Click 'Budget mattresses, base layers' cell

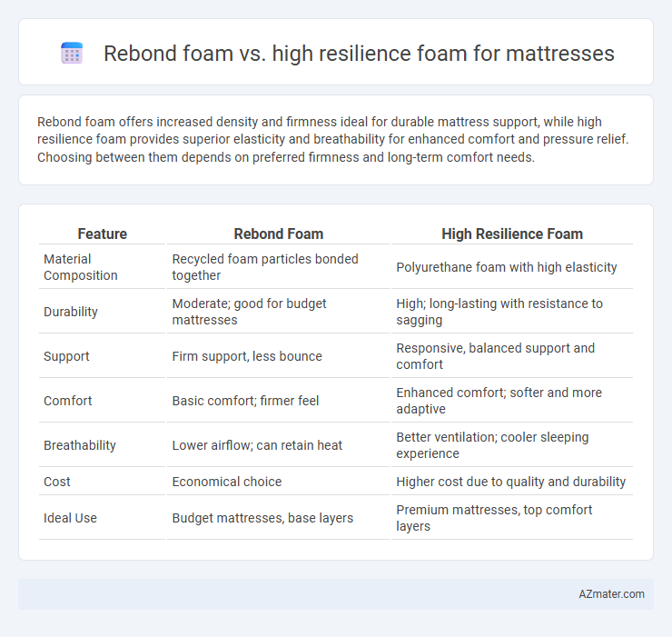point(262,518)
